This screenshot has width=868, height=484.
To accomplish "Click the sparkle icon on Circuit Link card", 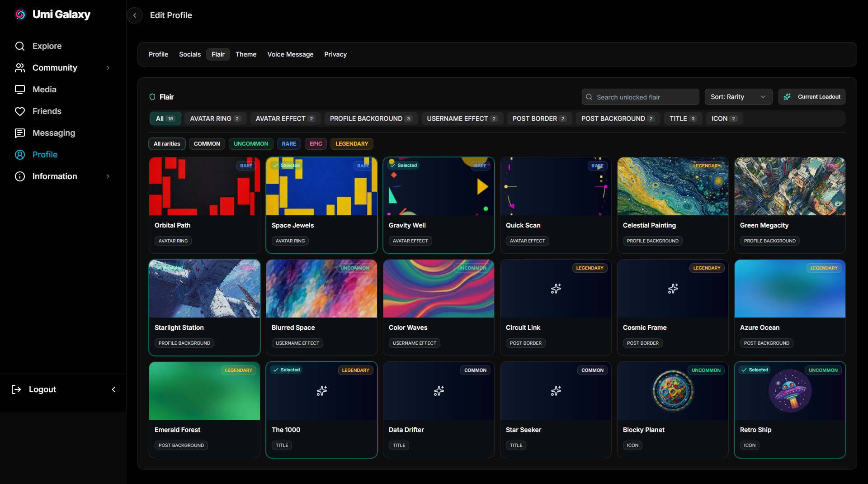I will (x=556, y=289).
